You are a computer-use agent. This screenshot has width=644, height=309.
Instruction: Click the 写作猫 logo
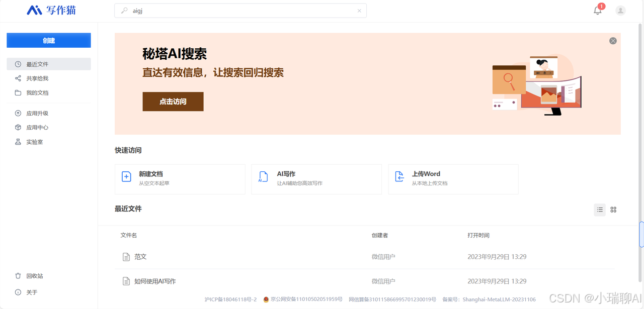51,10
